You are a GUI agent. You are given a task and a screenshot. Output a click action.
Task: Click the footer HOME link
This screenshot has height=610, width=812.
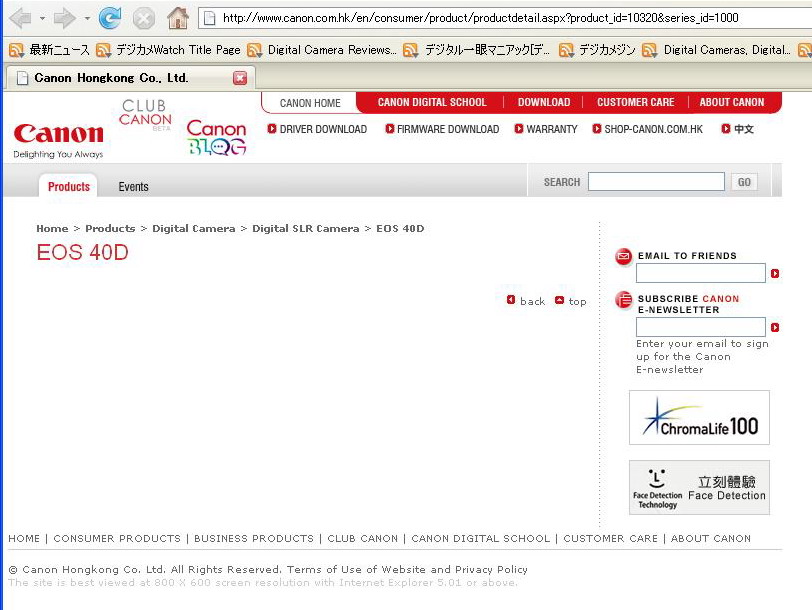(x=24, y=539)
